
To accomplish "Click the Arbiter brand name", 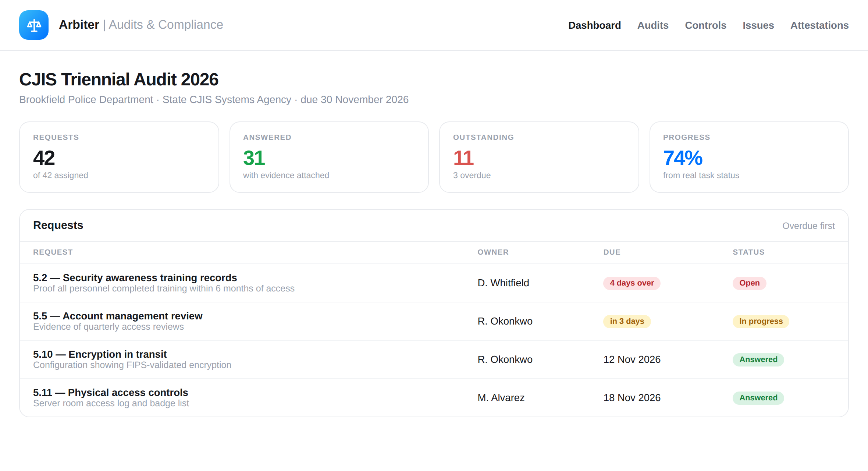I will tap(79, 25).
